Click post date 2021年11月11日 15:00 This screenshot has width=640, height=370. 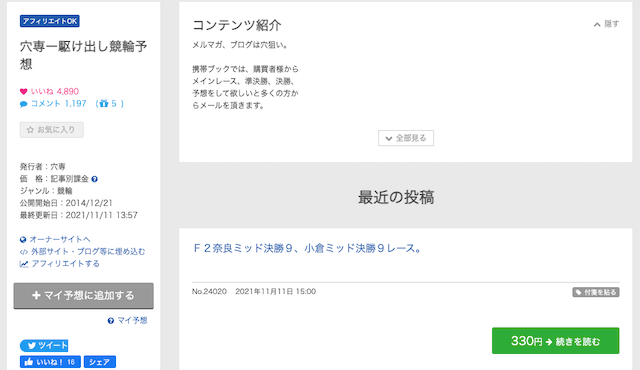tap(276, 292)
